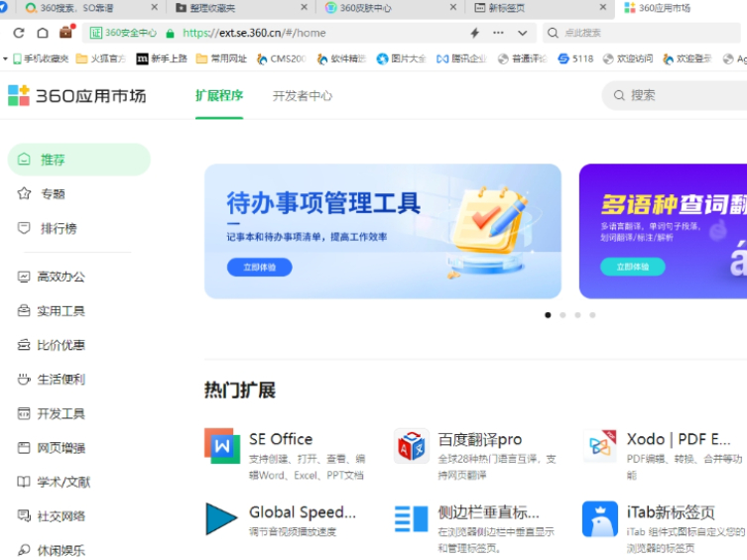This screenshot has width=747, height=560.
Task: Open the 手机收藏夹 bookmark
Action: [x=41, y=58]
